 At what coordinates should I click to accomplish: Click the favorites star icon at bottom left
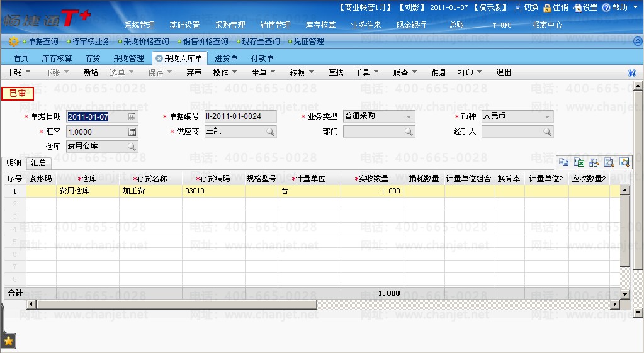coord(8,340)
